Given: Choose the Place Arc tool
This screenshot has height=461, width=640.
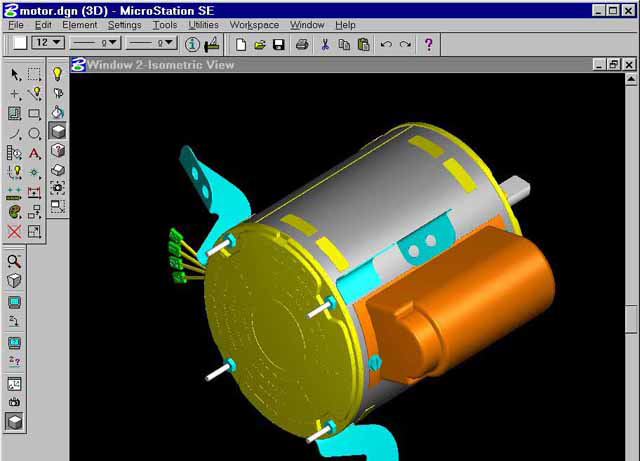Looking at the screenshot, I should coord(15,134).
